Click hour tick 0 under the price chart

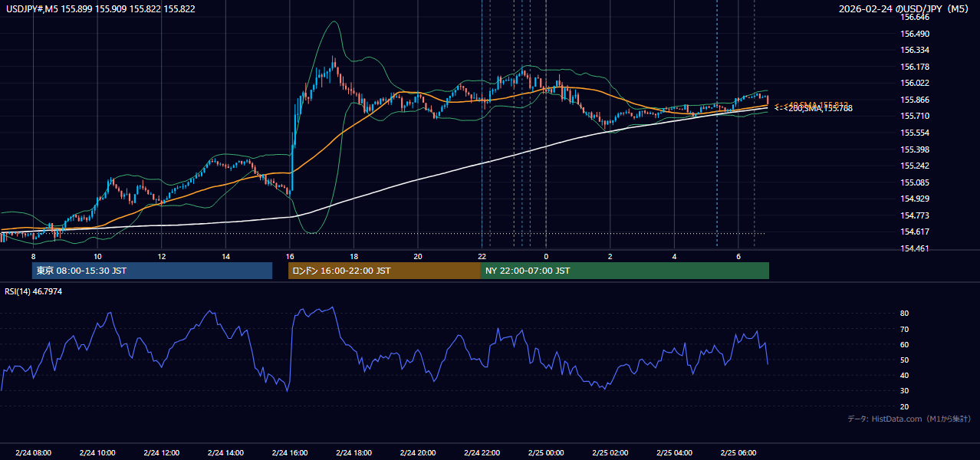click(x=546, y=256)
